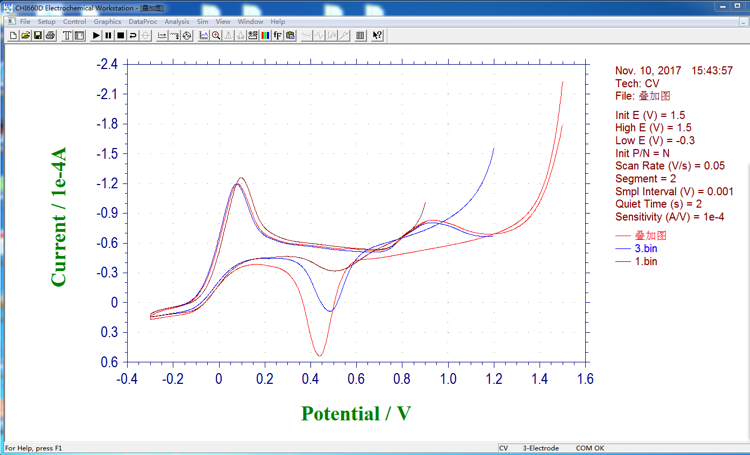Viewport: 750px width, 455px height.
Task: Click 'For Help, press F1' status text
Action: (33, 448)
